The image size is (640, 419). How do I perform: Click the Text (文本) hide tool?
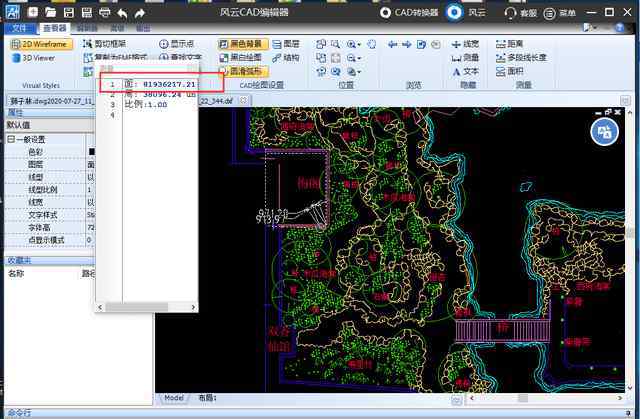pos(464,71)
